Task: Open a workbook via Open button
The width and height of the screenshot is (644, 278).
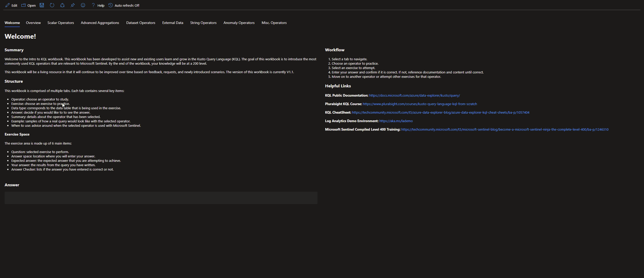Action: tap(29, 5)
